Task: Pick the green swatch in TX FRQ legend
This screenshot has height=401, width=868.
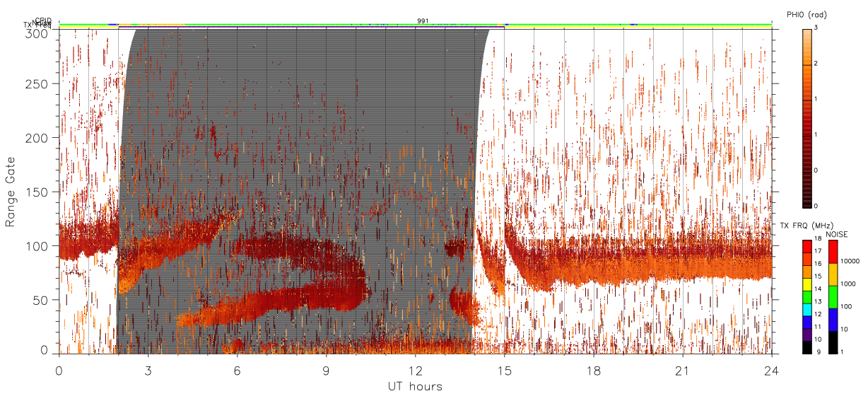Action: [x=807, y=296]
